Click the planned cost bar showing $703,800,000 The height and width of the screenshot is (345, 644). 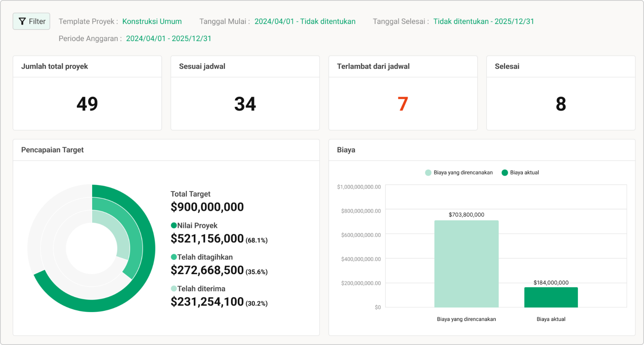click(466, 263)
